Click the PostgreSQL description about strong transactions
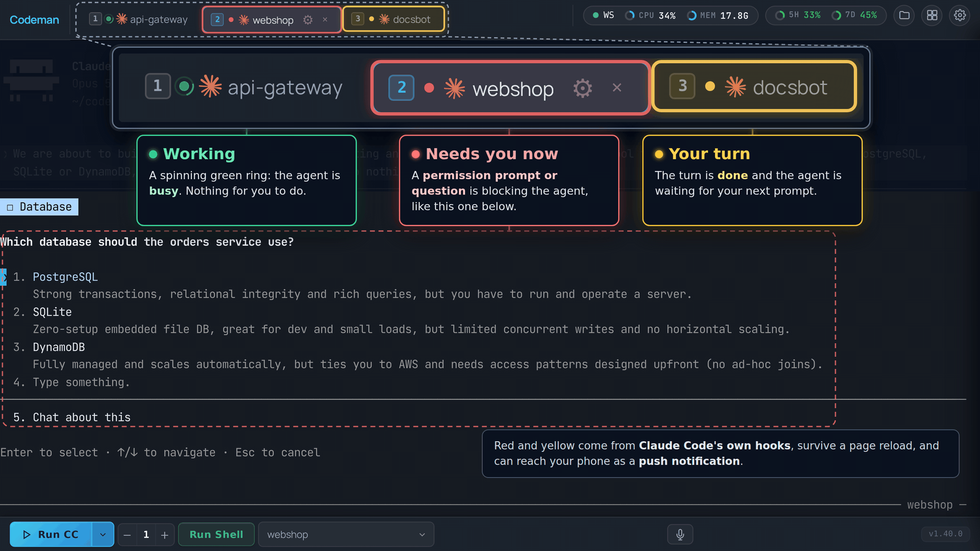980x551 pixels. coord(362,294)
